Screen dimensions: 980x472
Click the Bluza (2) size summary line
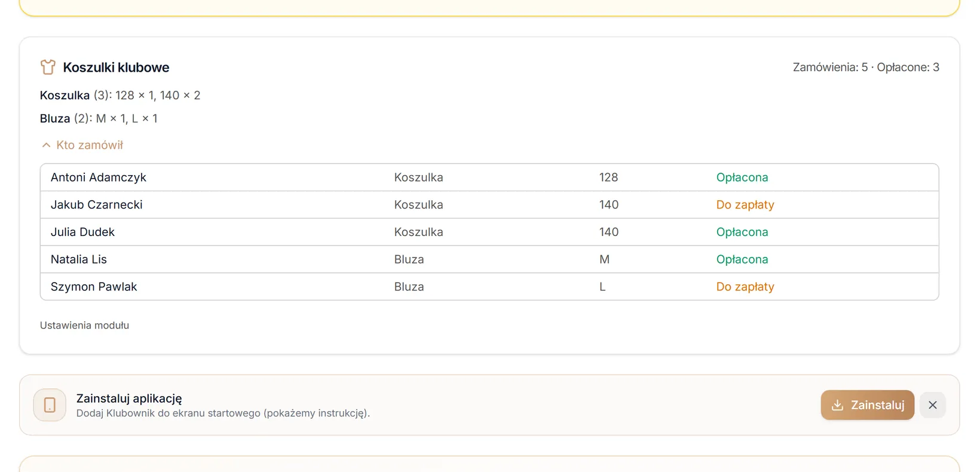pos(99,119)
